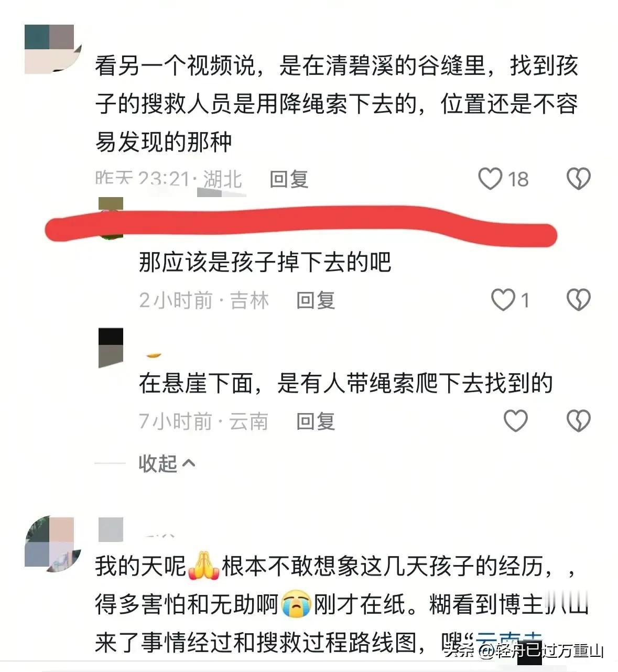
Task: Open the 清碧溪 comment text
Action: [x=337, y=104]
